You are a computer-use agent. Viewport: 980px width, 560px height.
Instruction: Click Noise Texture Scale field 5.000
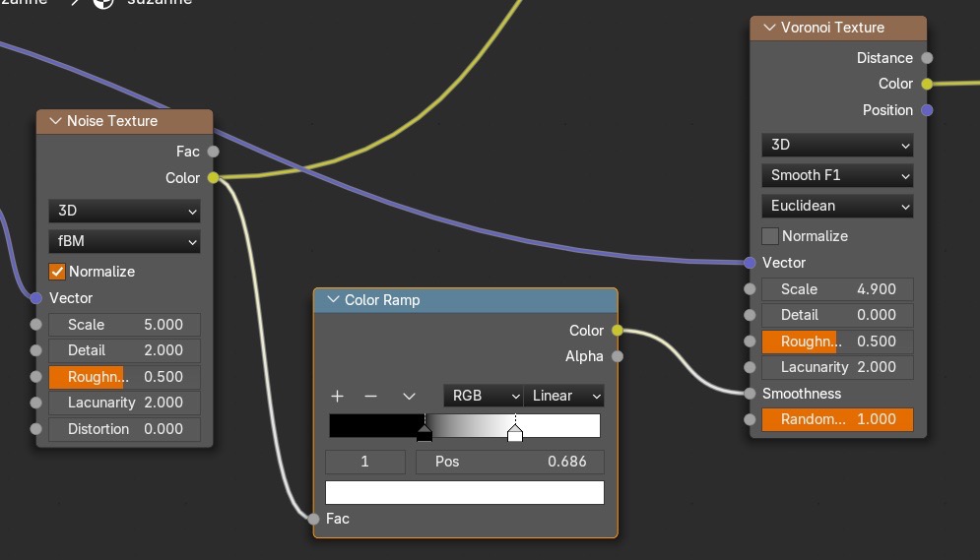click(124, 325)
